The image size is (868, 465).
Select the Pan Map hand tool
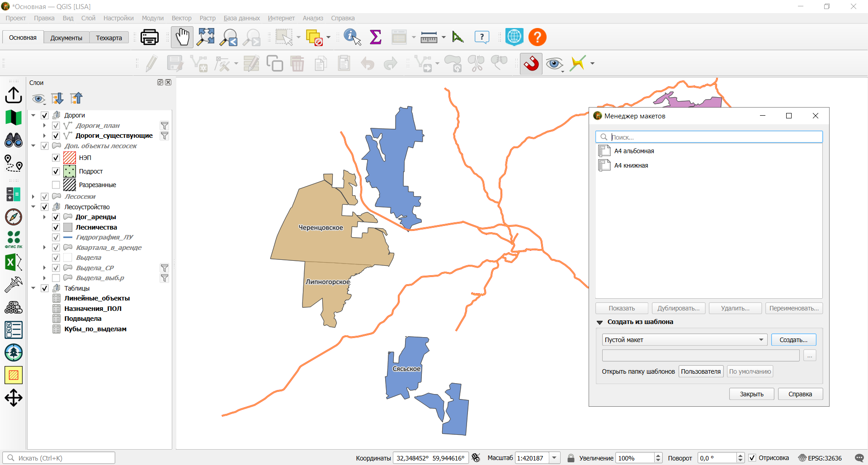point(182,37)
